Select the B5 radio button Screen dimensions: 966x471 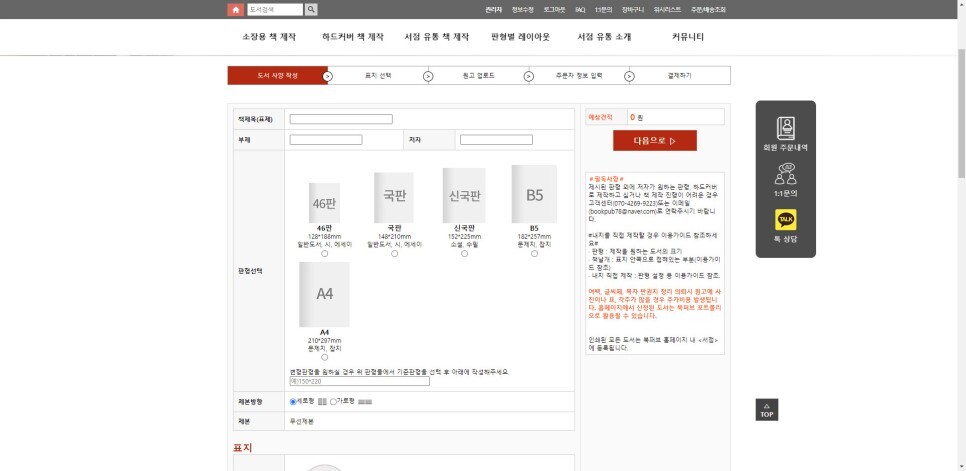(x=534, y=254)
